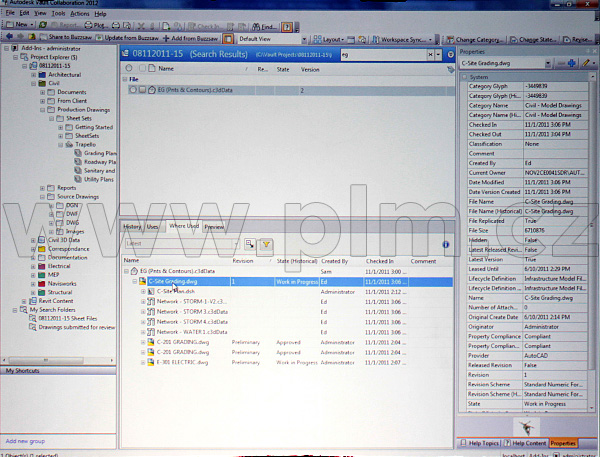Switch to the History tab
This screenshot has height=457, width=600.
pyautogui.click(x=132, y=227)
